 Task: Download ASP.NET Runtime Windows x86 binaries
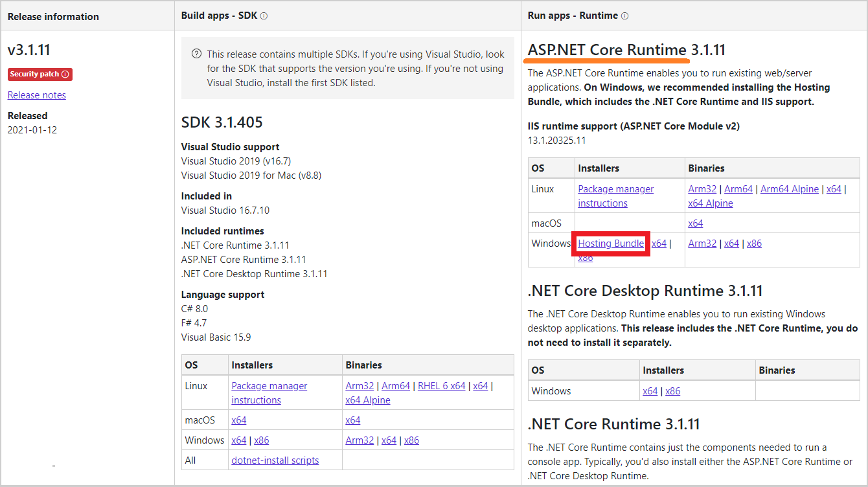click(x=755, y=243)
